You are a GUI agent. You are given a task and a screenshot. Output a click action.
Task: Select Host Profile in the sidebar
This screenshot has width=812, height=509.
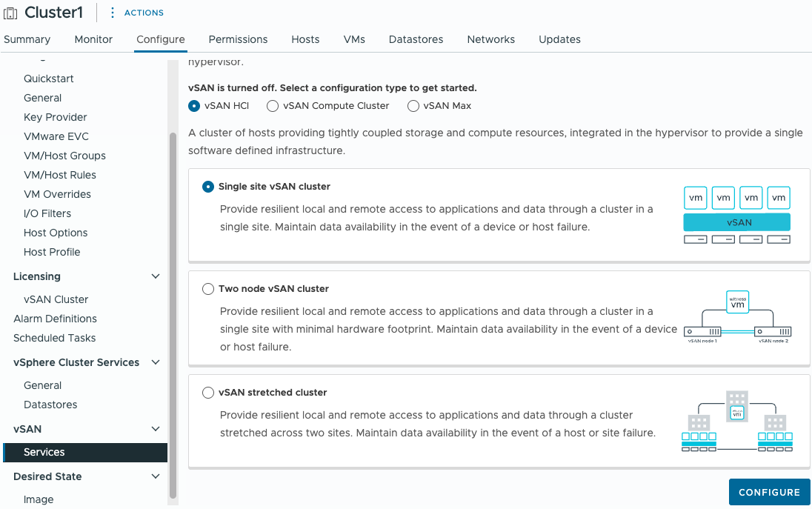[x=52, y=252]
